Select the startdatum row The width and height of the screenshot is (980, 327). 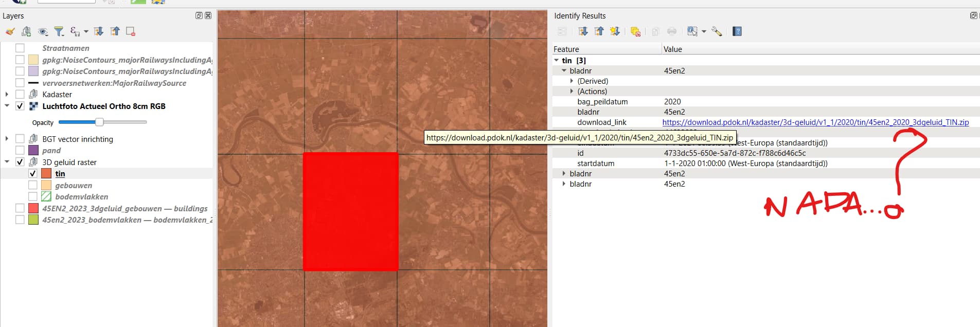766,163
